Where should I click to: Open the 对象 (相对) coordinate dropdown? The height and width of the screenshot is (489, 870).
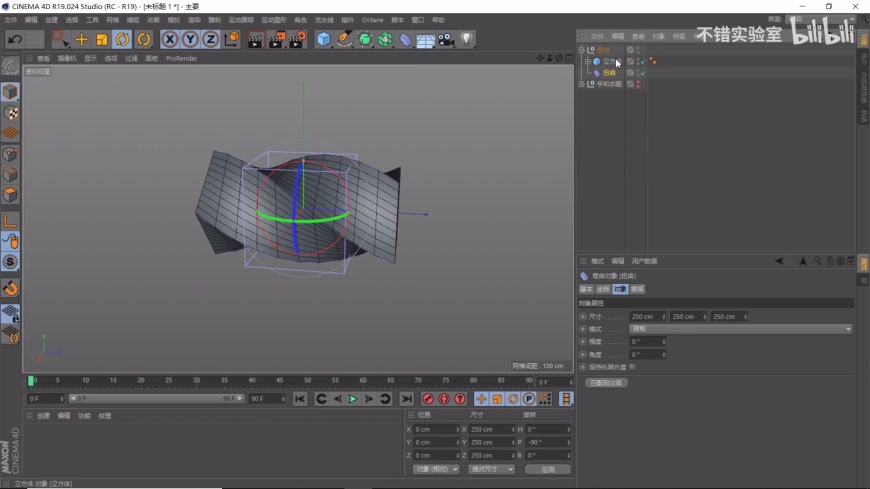436,469
